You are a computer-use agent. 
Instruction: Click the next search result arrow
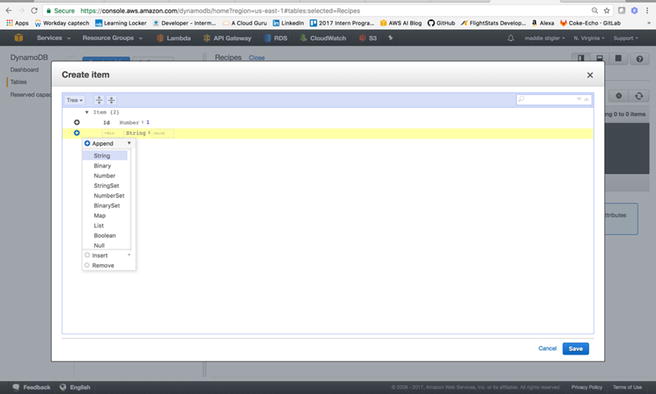[579, 99]
